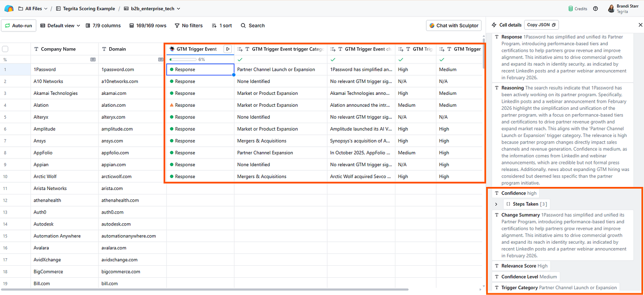Click the Copy JSON button

541,25
